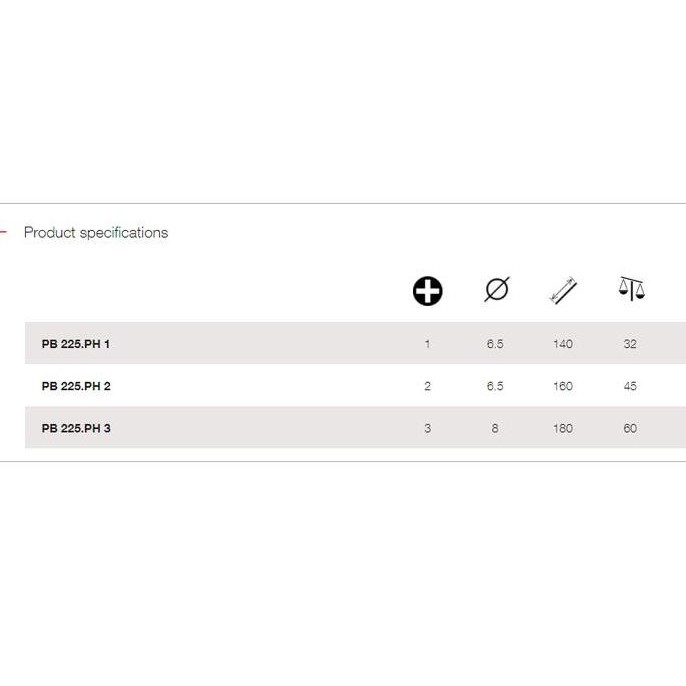The width and height of the screenshot is (686, 686).
Task: Click the Phillips cross-head size icon
Action: click(x=427, y=291)
